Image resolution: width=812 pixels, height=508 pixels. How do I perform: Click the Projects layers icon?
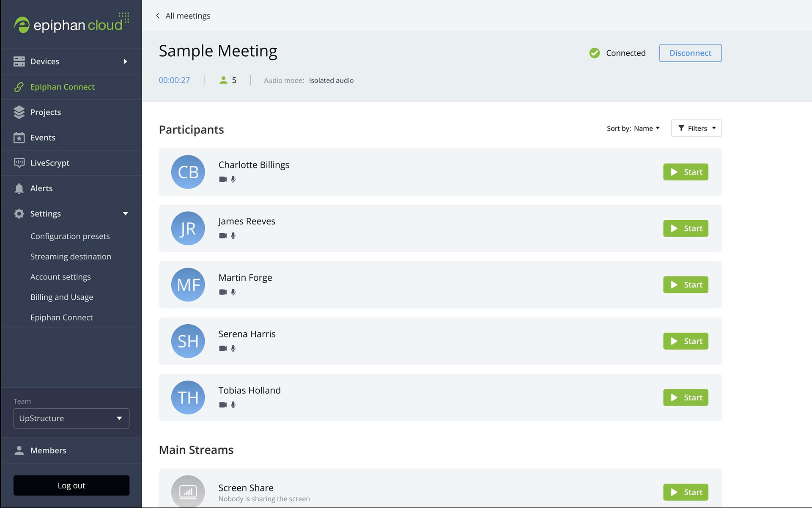pos(19,112)
